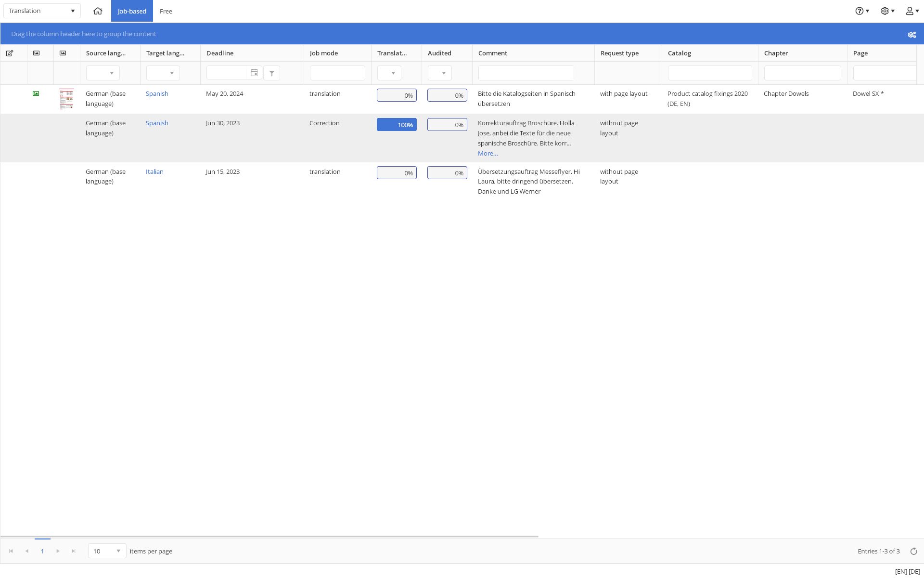
Task: Click audited 0% bar in Italian row
Action: pos(447,173)
